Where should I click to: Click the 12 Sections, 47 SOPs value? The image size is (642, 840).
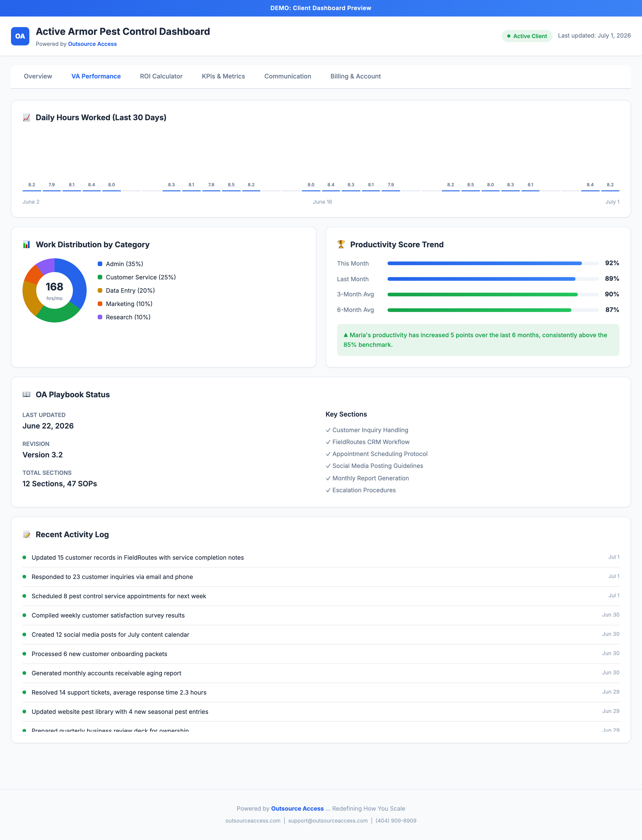(x=60, y=484)
